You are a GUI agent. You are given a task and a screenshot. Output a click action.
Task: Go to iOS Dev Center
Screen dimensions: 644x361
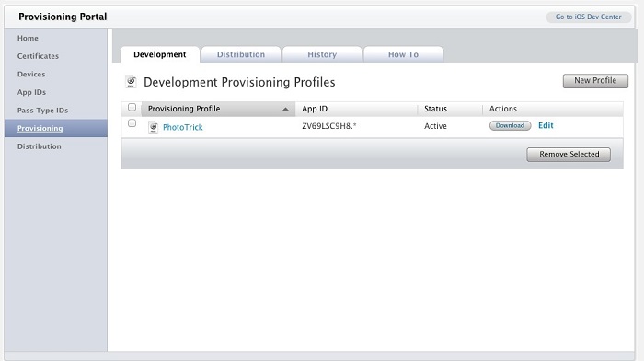click(x=588, y=17)
